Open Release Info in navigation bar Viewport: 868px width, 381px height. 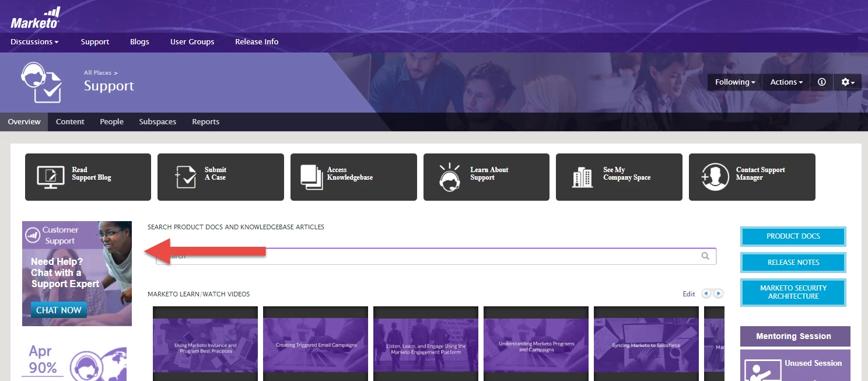pos(257,42)
